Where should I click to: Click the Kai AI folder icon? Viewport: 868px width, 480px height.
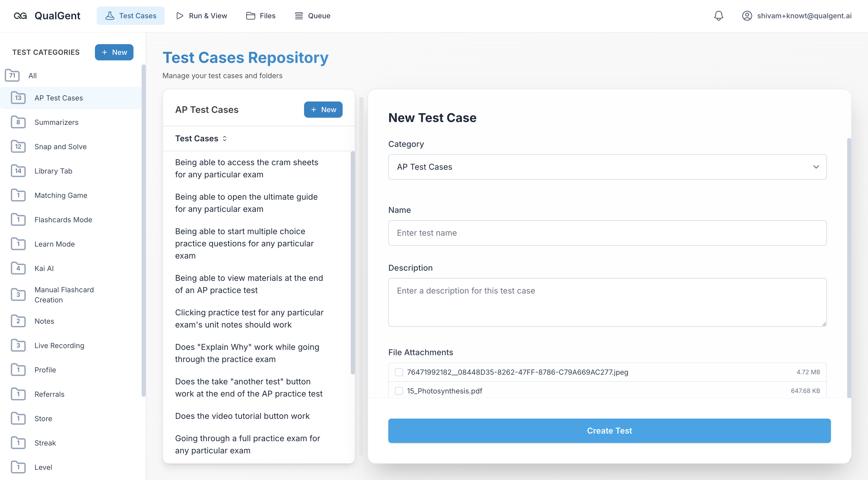[x=18, y=268]
